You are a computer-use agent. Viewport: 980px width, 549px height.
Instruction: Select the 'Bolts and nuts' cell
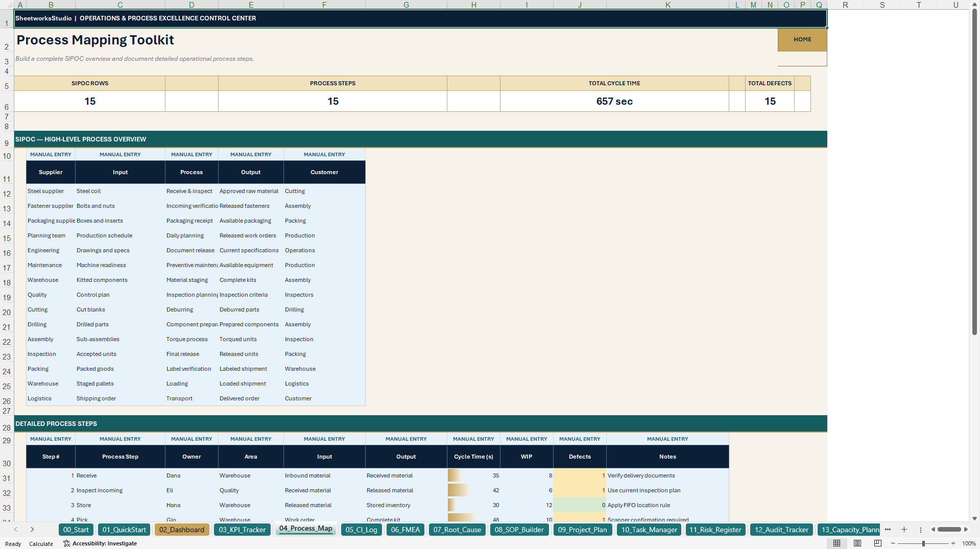click(120, 206)
